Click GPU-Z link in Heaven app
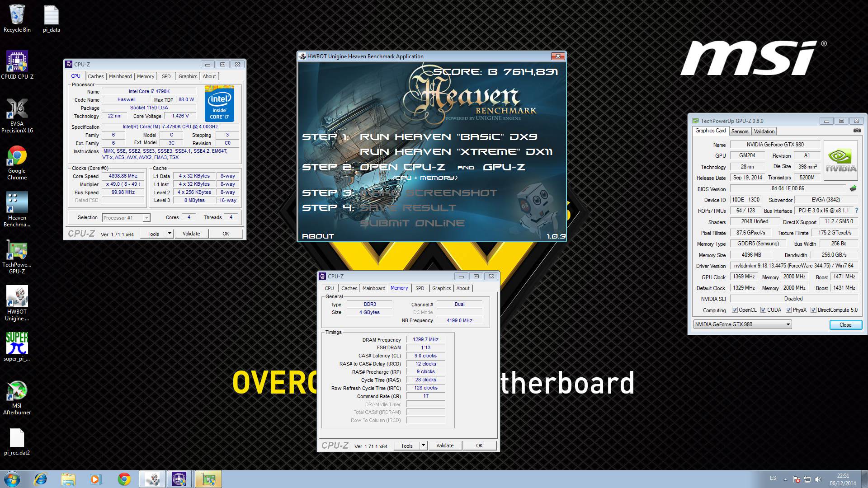The image size is (868, 488). click(x=504, y=167)
